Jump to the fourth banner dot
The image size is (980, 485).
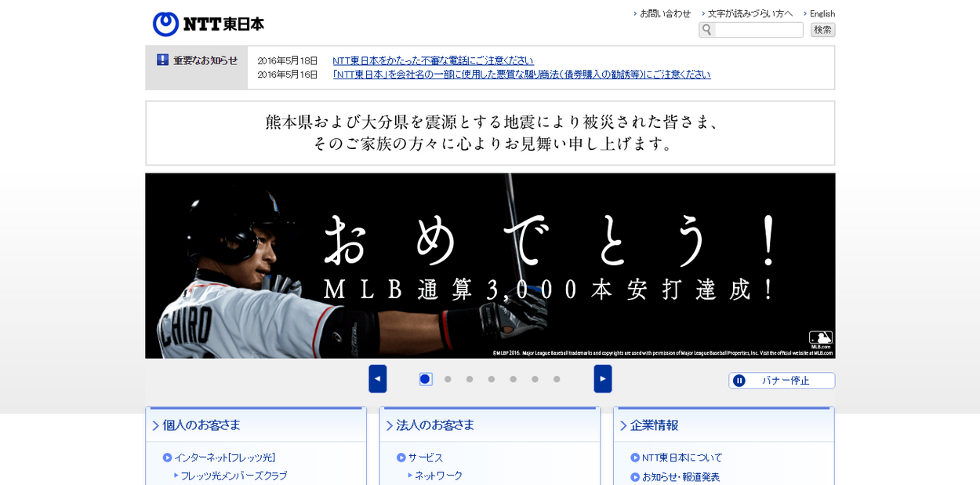492,379
